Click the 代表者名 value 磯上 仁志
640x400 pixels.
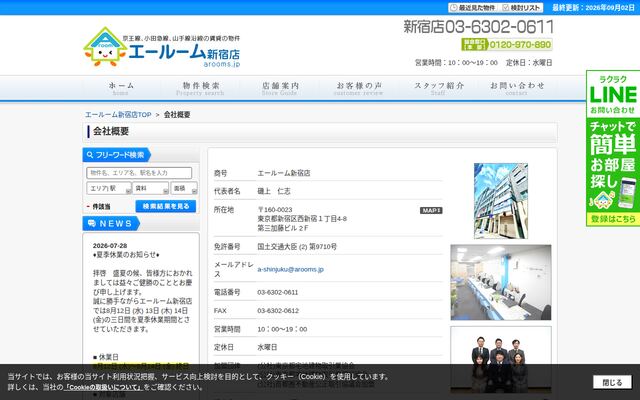click(x=274, y=191)
